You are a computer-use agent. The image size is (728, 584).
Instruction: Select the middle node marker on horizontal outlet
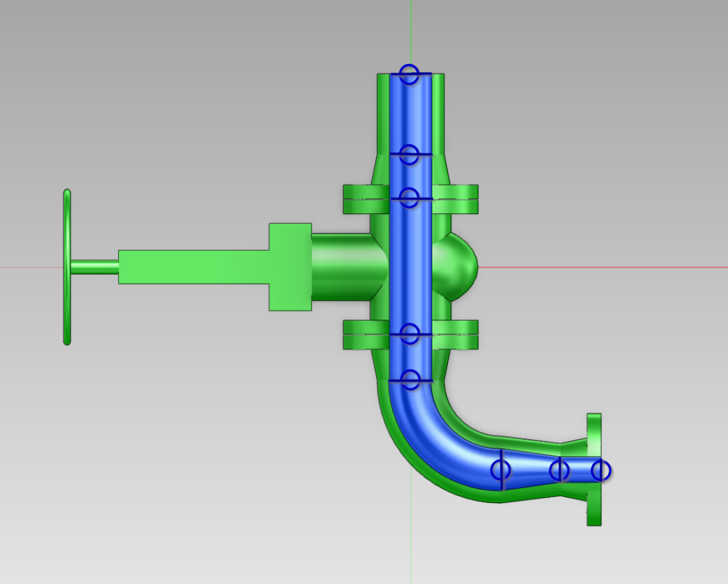560,470
